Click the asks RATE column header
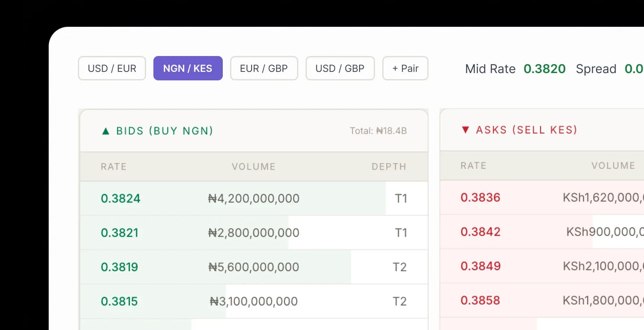 pyautogui.click(x=473, y=166)
